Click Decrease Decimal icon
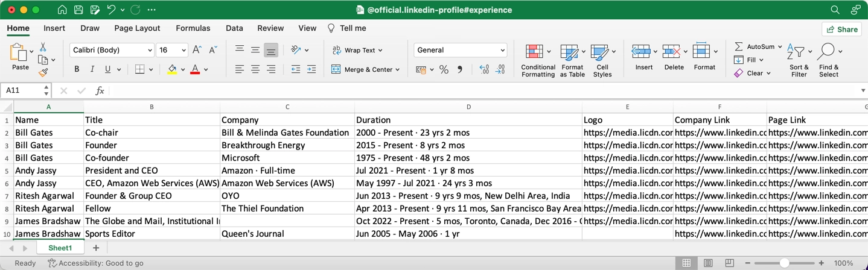This screenshot has width=868, height=270. click(x=500, y=69)
